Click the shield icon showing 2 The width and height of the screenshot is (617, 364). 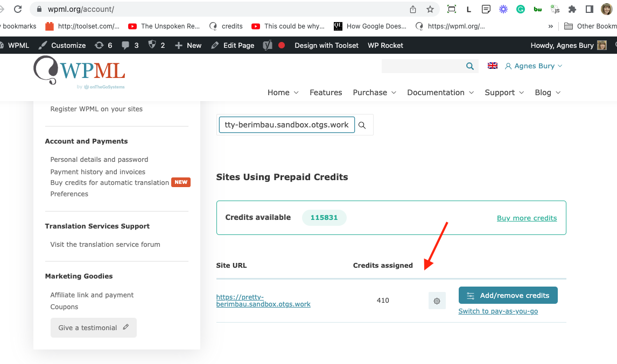156,45
